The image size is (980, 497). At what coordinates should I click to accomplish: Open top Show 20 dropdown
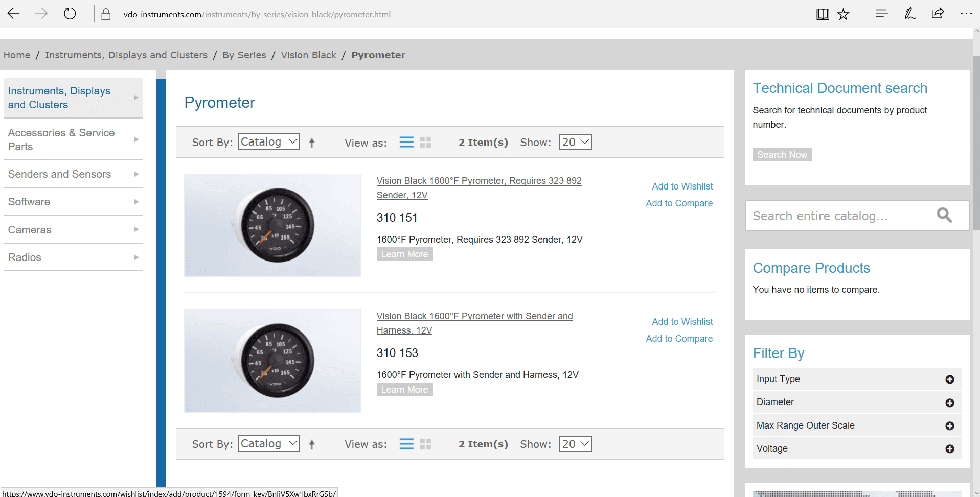click(575, 141)
